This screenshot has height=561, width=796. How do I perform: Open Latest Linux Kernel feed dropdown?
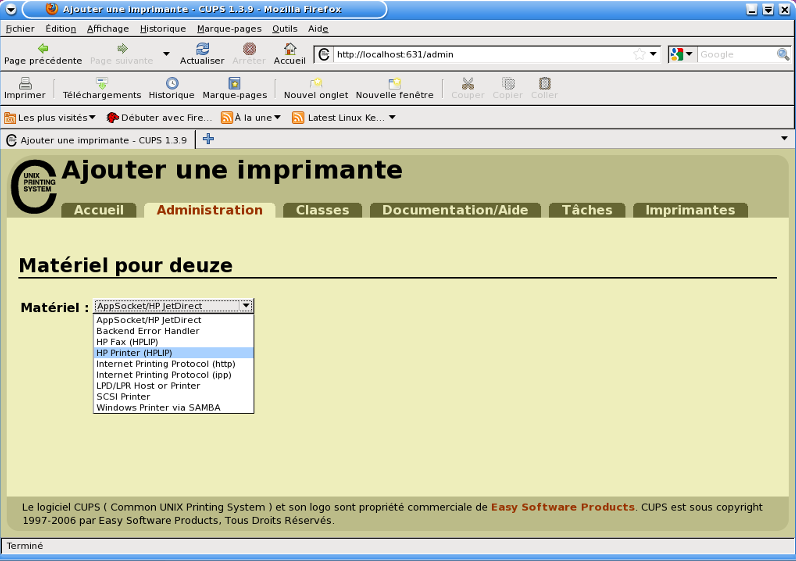point(344,118)
